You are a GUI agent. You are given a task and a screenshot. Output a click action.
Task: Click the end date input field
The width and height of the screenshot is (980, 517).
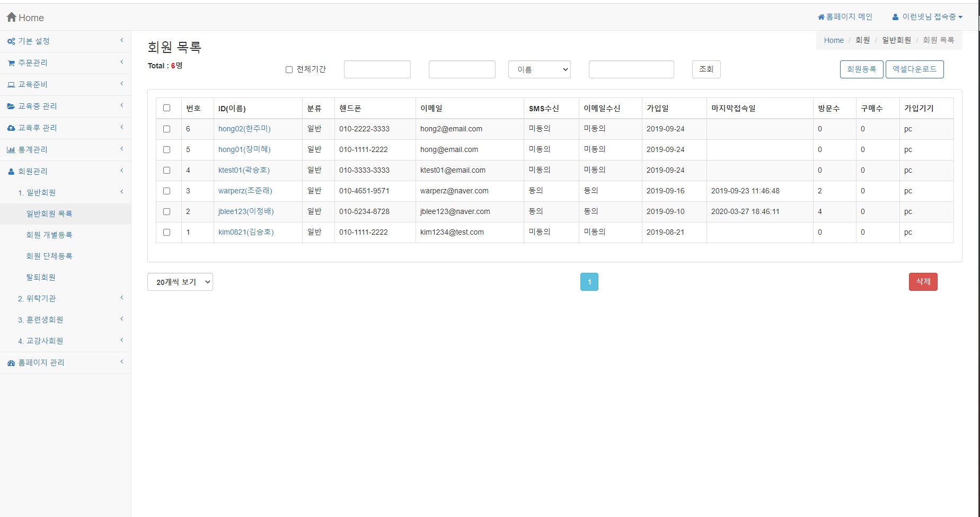(x=462, y=69)
